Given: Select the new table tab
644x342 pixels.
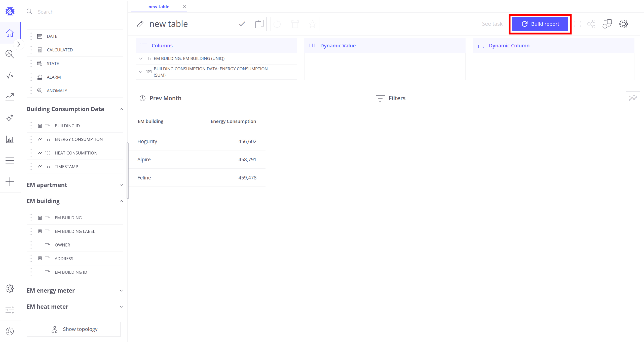Looking at the screenshot, I should 159,7.
